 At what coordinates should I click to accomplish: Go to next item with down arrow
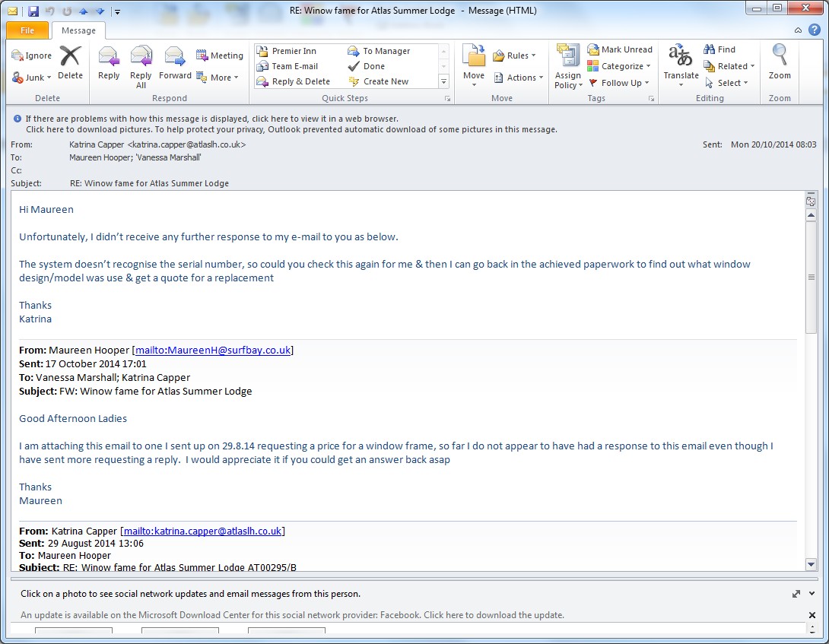pyautogui.click(x=100, y=11)
